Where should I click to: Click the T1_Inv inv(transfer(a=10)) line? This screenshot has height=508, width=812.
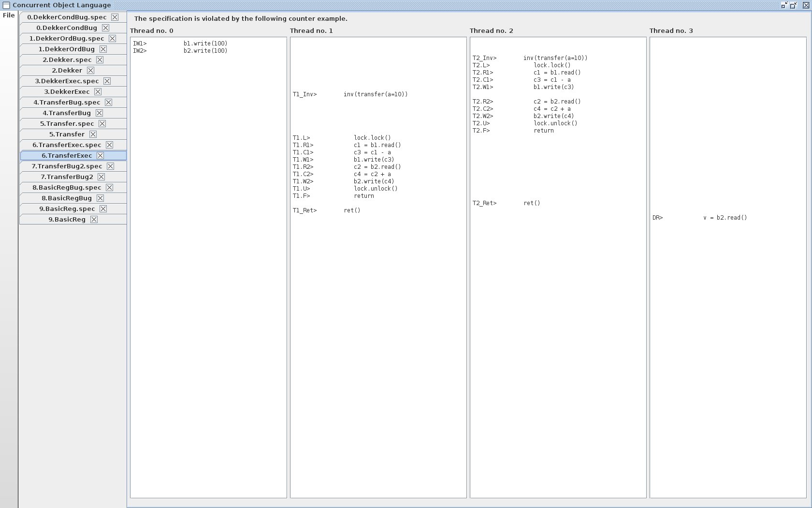(350, 94)
